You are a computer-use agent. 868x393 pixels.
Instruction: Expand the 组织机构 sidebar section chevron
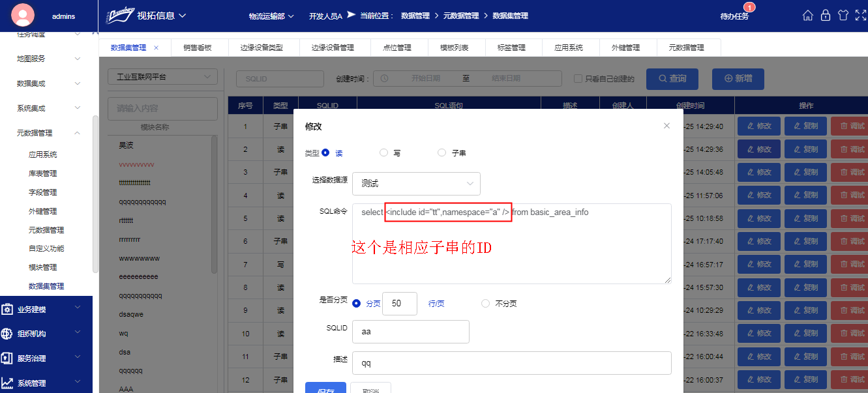point(78,332)
